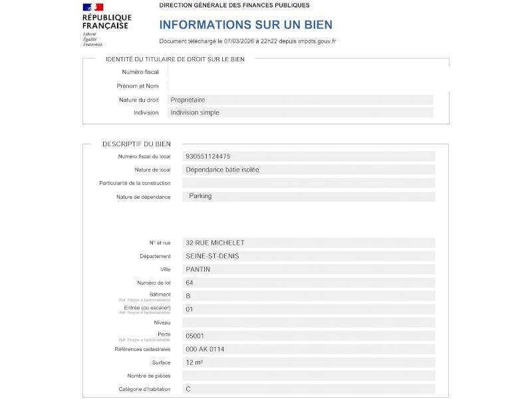Select the Numéro fiscal du local value

coord(309,156)
